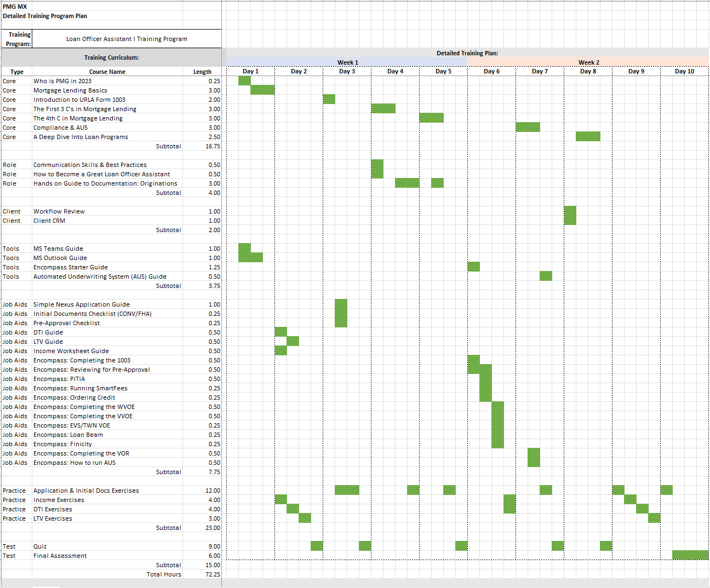710x588 pixels.
Task: Select the Day 1 column header
Action: click(x=250, y=71)
